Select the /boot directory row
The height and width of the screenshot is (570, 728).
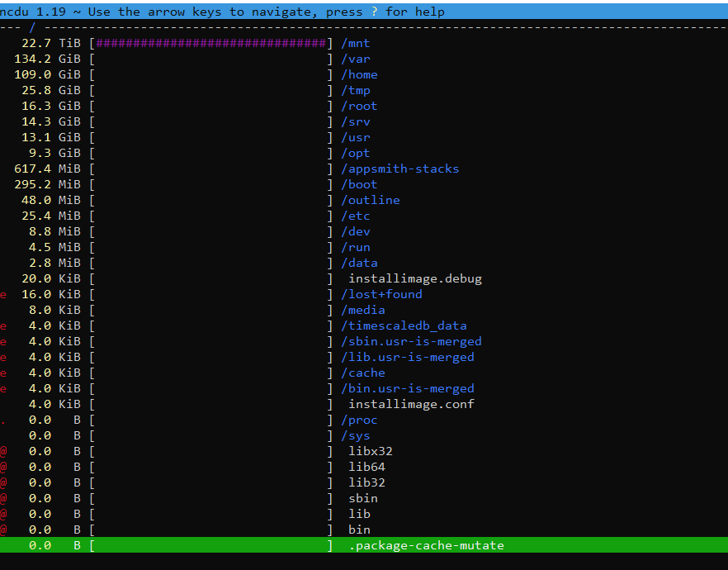click(x=364, y=184)
